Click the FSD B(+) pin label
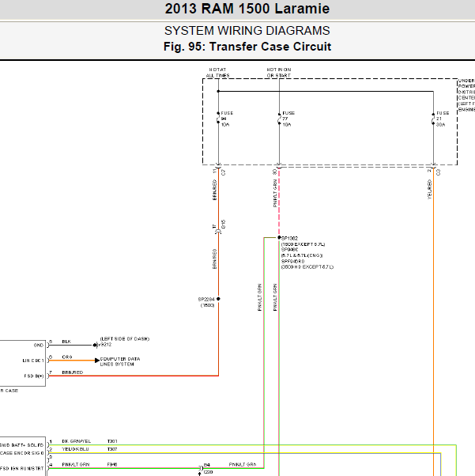The width and height of the screenshot is (475, 476). click(34, 376)
